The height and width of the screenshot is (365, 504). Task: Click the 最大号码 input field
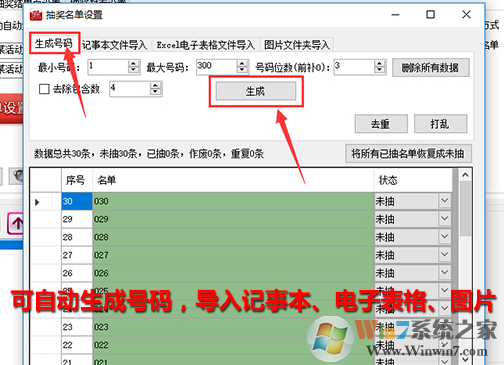(x=216, y=67)
